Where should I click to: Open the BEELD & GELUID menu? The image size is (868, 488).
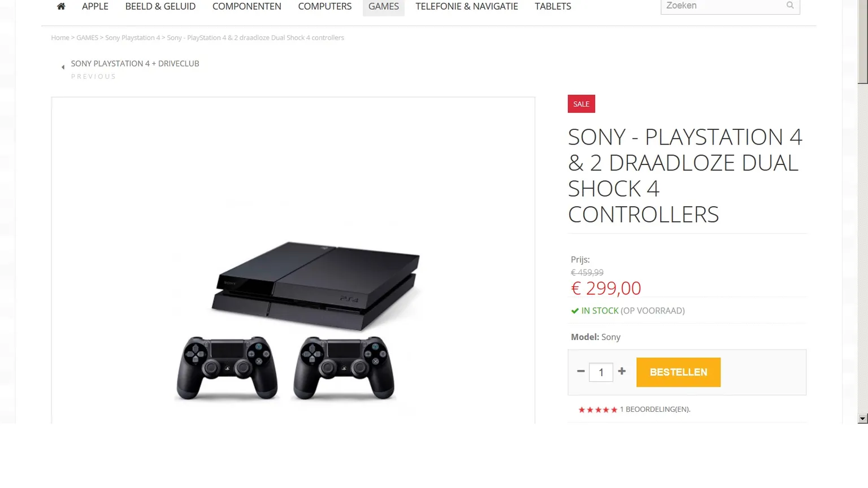(160, 6)
